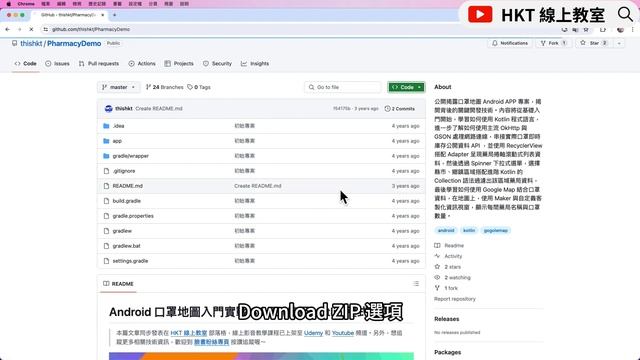This screenshot has height=360, width=640.
Task: View the 2 watching link
Action: point(457,278)
